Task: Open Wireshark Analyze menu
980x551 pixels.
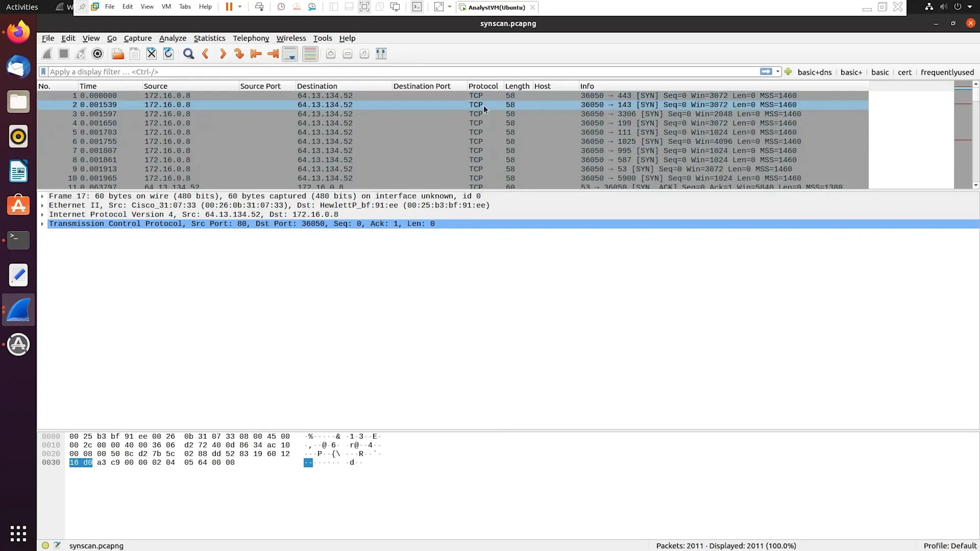Action: 173,38
